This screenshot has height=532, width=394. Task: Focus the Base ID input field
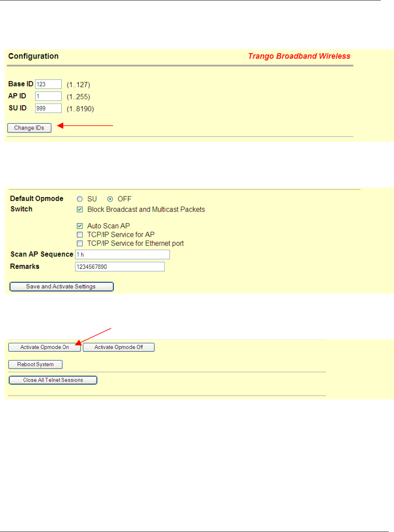point(48,84)
